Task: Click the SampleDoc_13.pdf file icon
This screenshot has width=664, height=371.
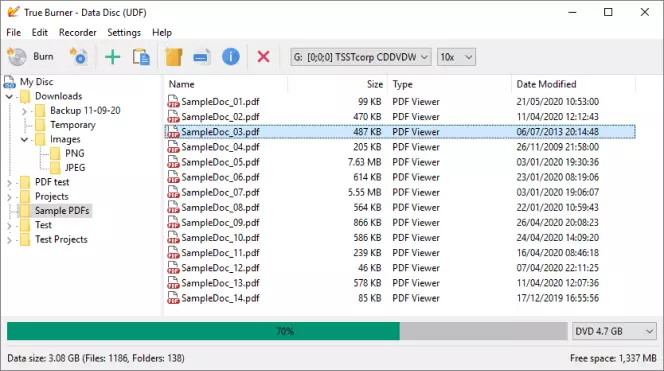Action: click(173, 283)
